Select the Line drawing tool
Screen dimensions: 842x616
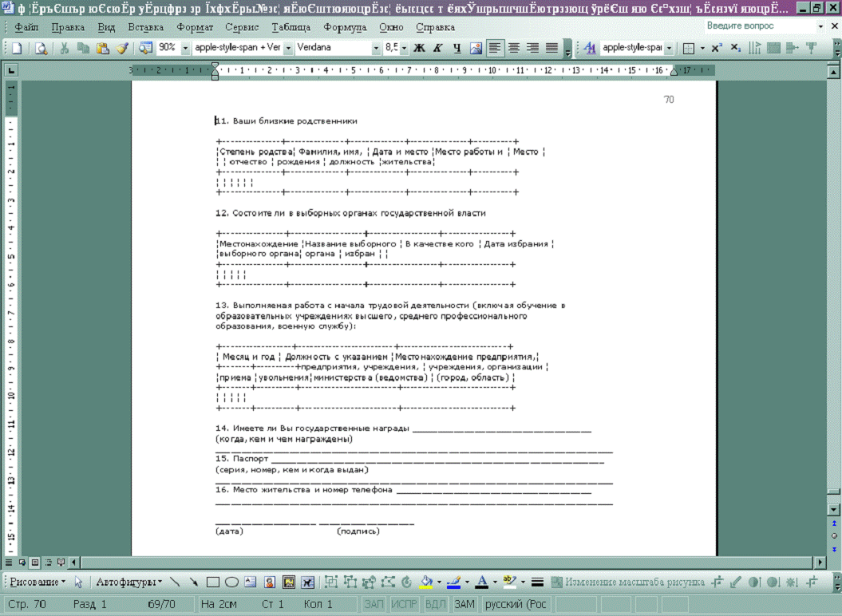(175, 582)
